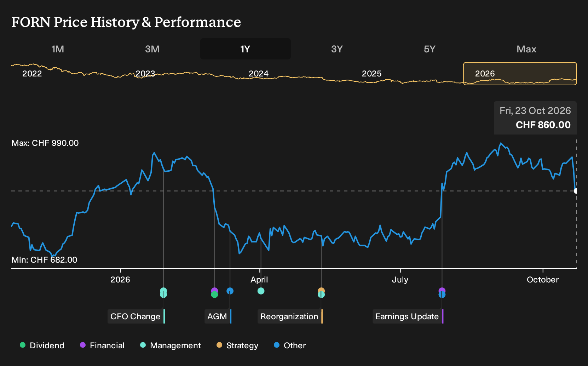Screen dimensions: 588x366
Task: Click the Min: CHF 682.00 label
Action: tap(45, 260)
